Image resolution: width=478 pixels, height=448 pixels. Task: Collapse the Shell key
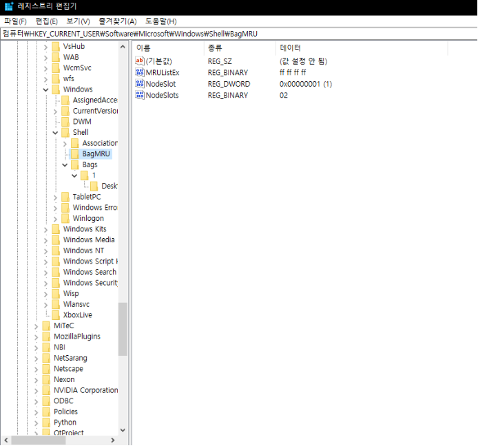tap(55, 133)
